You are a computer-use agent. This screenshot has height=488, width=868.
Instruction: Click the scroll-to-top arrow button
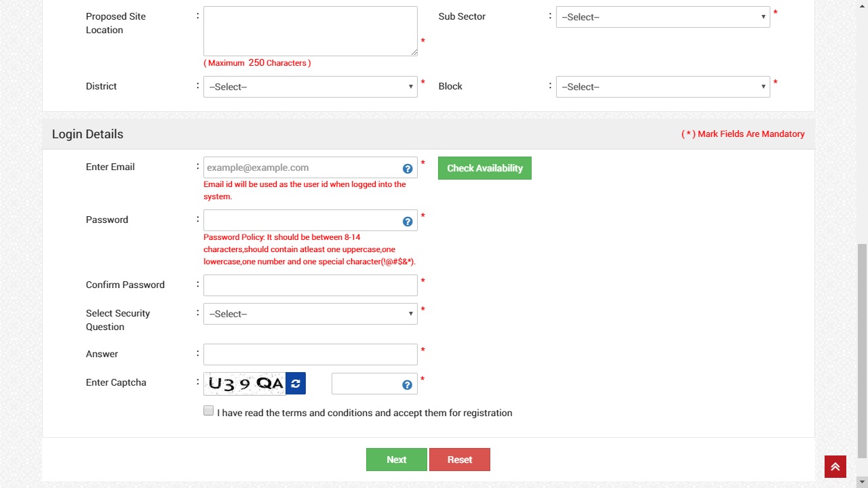[835, 467]
